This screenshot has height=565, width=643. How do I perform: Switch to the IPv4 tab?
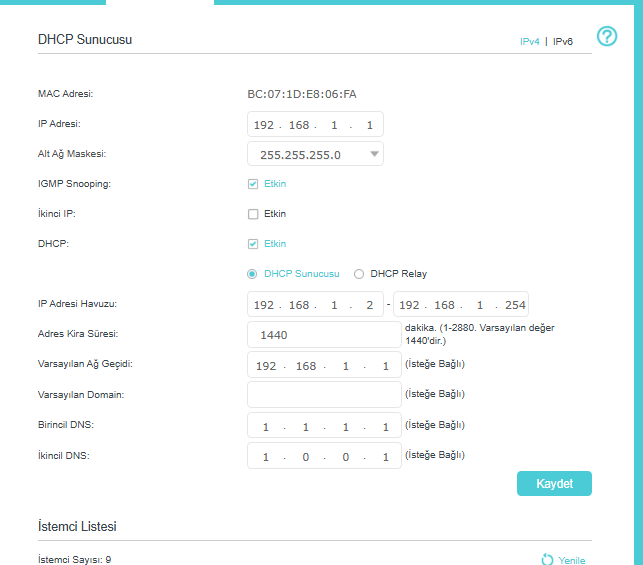point(529,41)
